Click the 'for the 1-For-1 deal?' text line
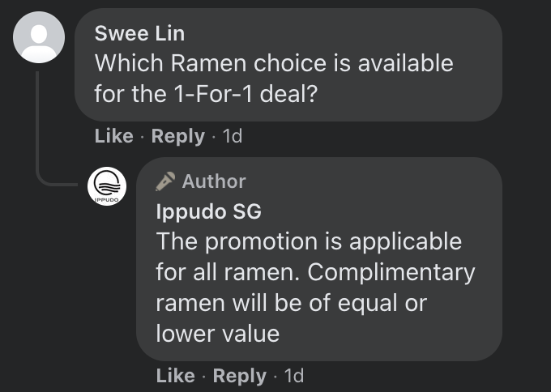The image size is (551, 392). point(205,94)
